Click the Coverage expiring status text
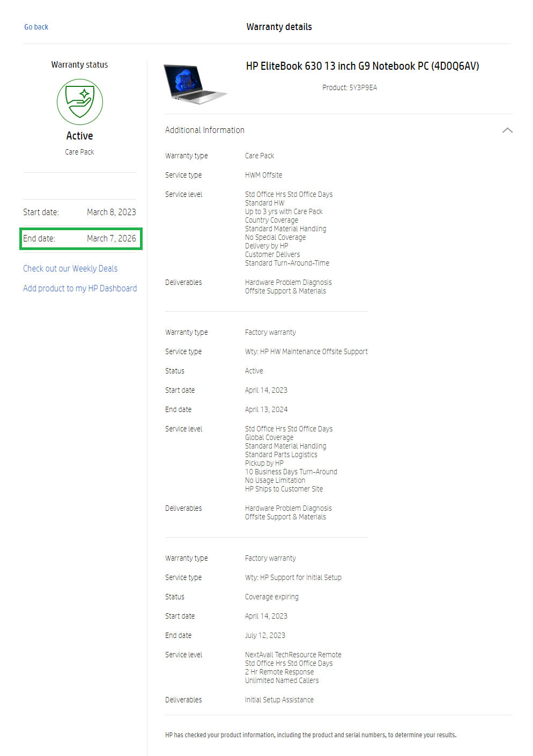533x756 pixels. point(271,597)
